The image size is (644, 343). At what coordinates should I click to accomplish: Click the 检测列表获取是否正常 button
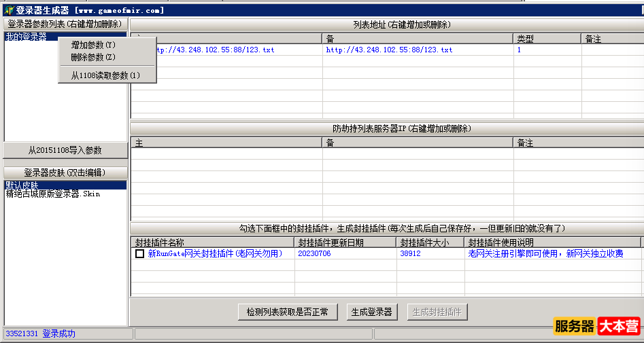pyautogui.click(x=287, y=312)
